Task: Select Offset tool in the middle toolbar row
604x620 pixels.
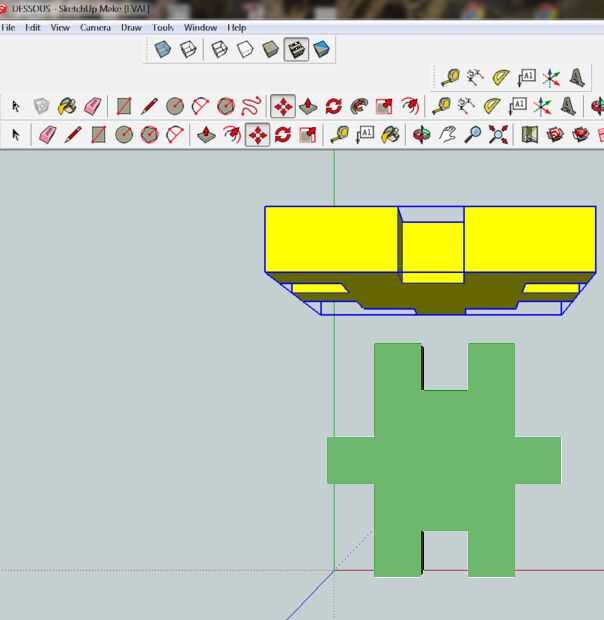Action: pyautogui.click(x=410, y=106)
